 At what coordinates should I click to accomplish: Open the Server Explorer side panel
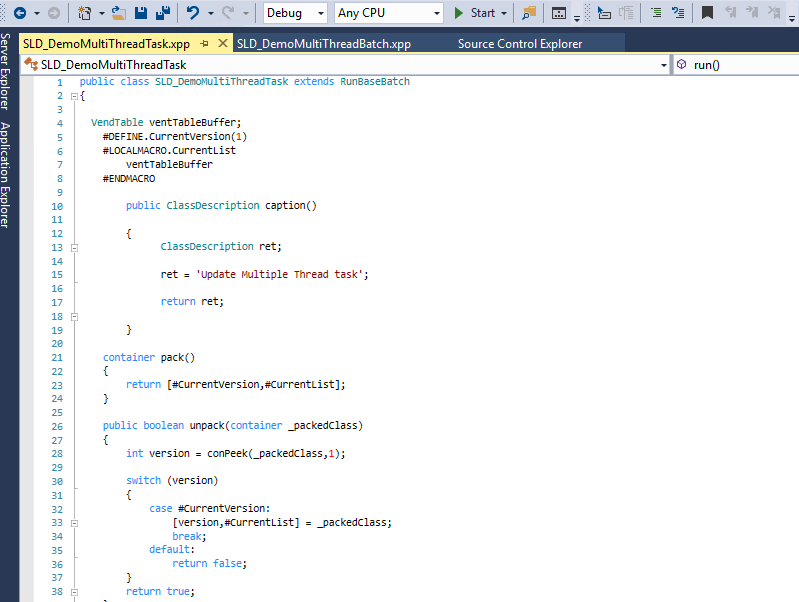coord(5,71)
